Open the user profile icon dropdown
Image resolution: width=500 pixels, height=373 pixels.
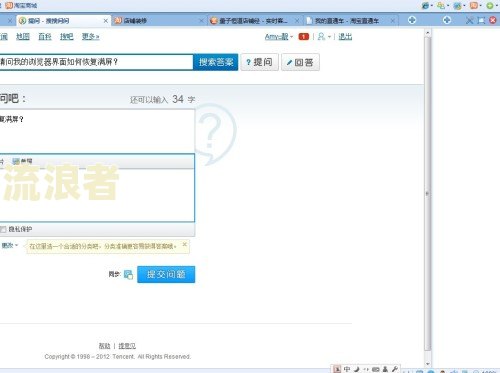(x=324, y=37)
